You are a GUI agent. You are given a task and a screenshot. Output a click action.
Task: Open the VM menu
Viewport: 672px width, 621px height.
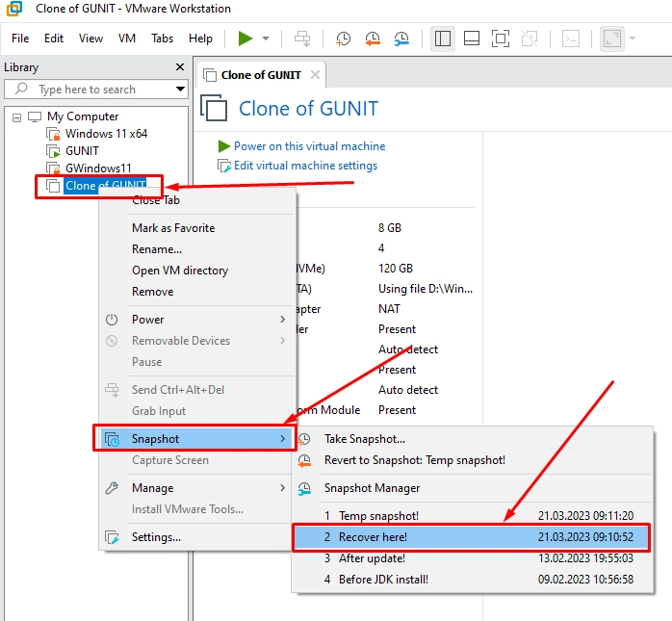click(127, 39)
